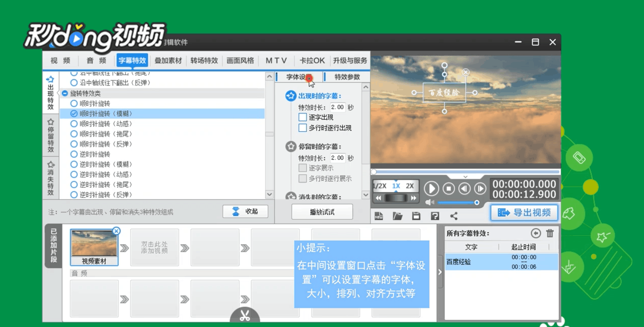Image resolution: width=644 pixels, height=327 pixels.
Task: Enable 逐字出现 checkbox
Action: 303,117
